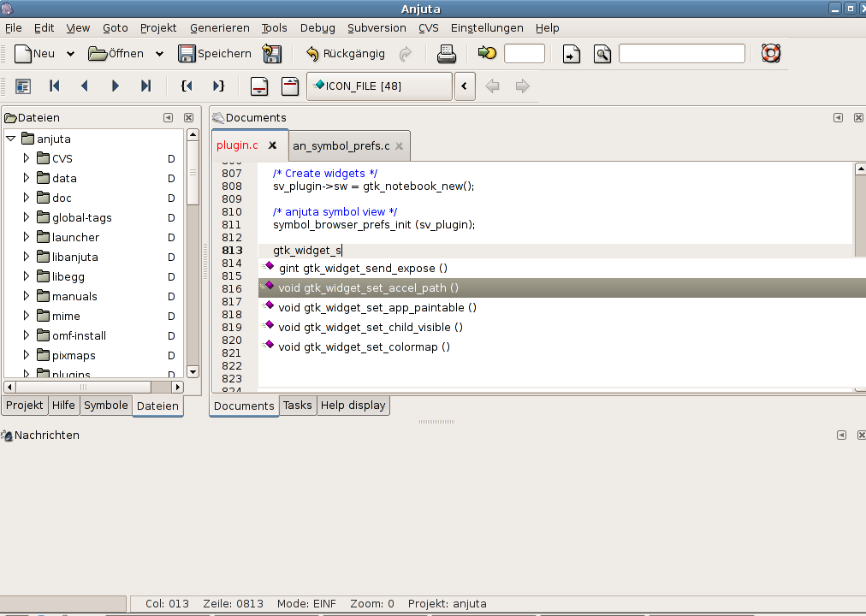
Task: Select the pixmaps folder row
Action: coord(94,355)
